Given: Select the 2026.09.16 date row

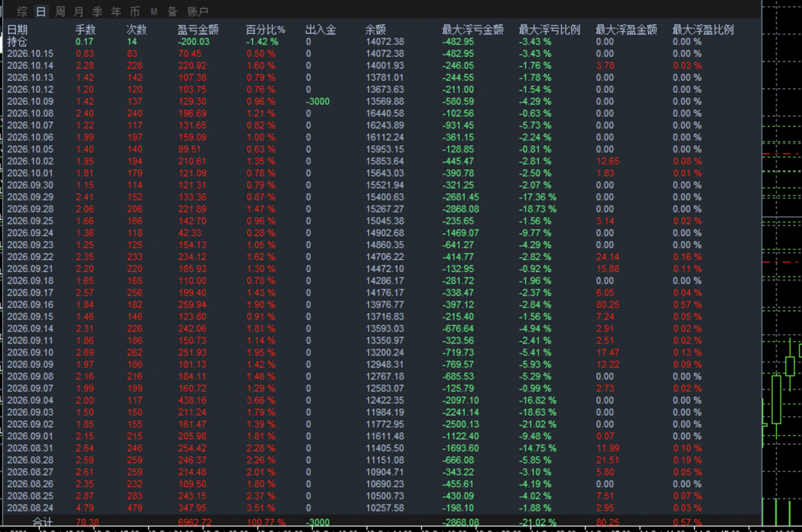Looking at the screenshot, I should click(30, 305).
